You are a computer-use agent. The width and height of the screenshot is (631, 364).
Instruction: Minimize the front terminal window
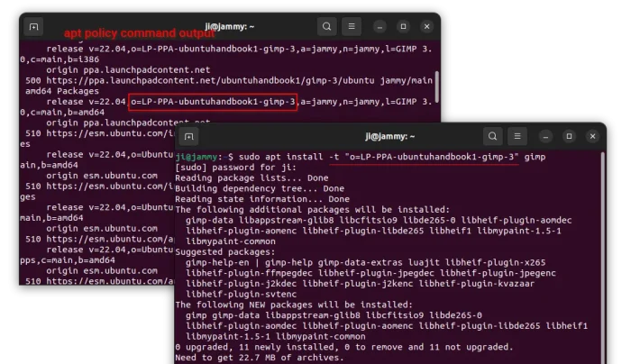[x=545, y=137]
